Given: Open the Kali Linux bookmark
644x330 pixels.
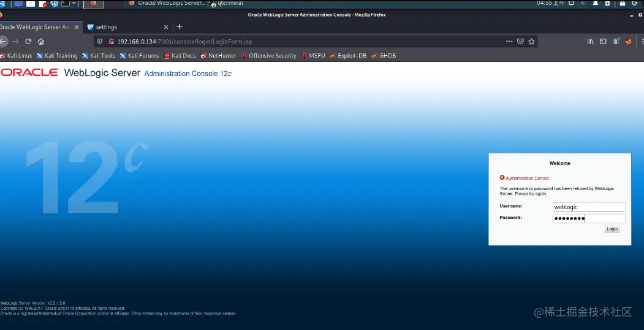Looking at the screenshot, I should tap(16, 55).
